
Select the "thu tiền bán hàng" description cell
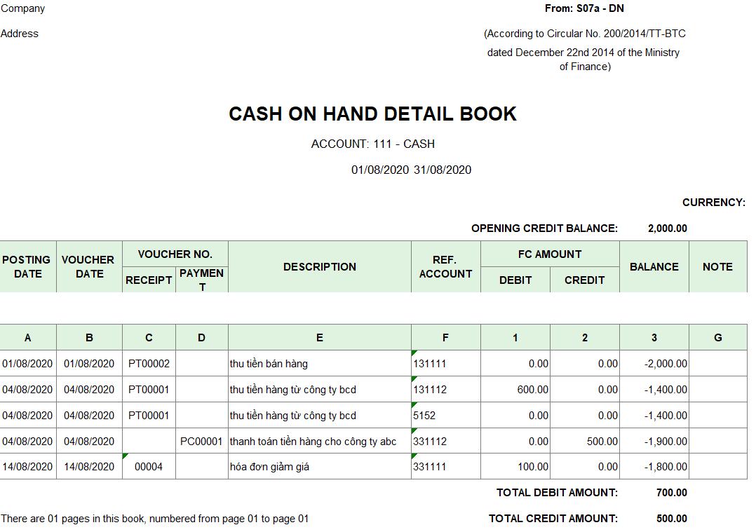click(319, 364)
